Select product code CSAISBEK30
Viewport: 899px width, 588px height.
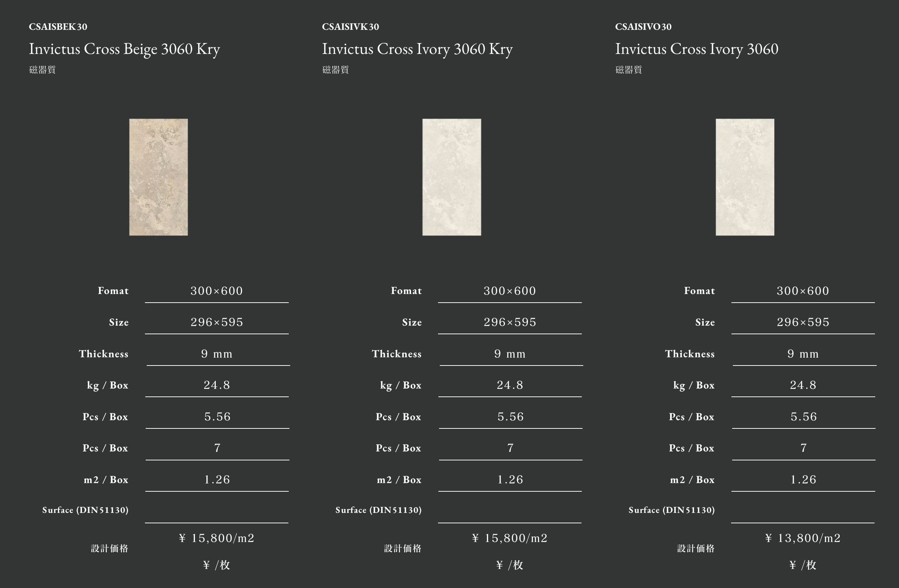(58, 27)
